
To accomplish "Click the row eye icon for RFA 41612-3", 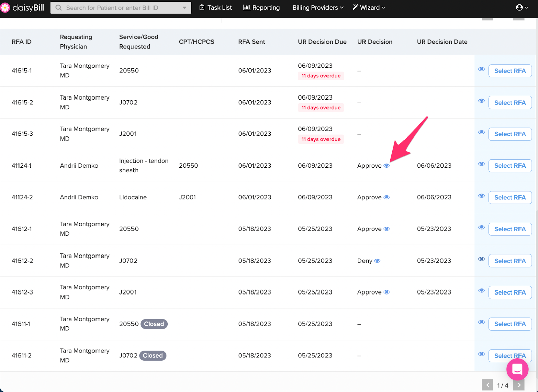I will (482, 290).
